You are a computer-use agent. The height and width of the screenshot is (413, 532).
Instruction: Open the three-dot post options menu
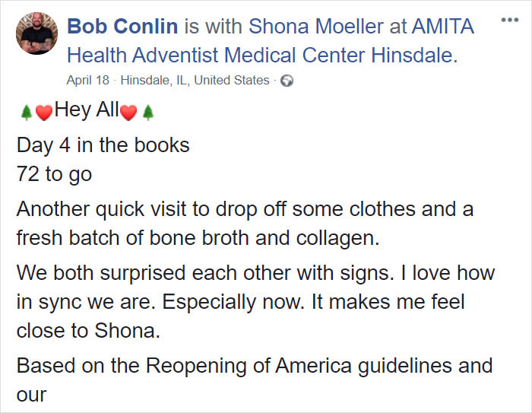[x=510, y=20]
